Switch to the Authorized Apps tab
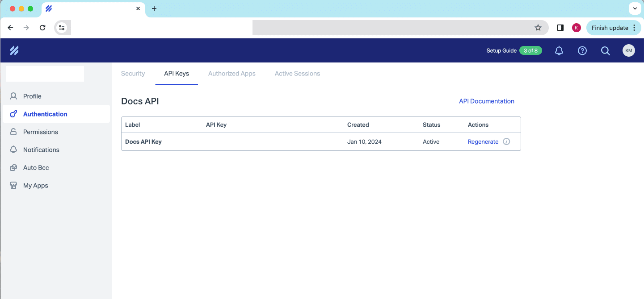 coord(232,74)
